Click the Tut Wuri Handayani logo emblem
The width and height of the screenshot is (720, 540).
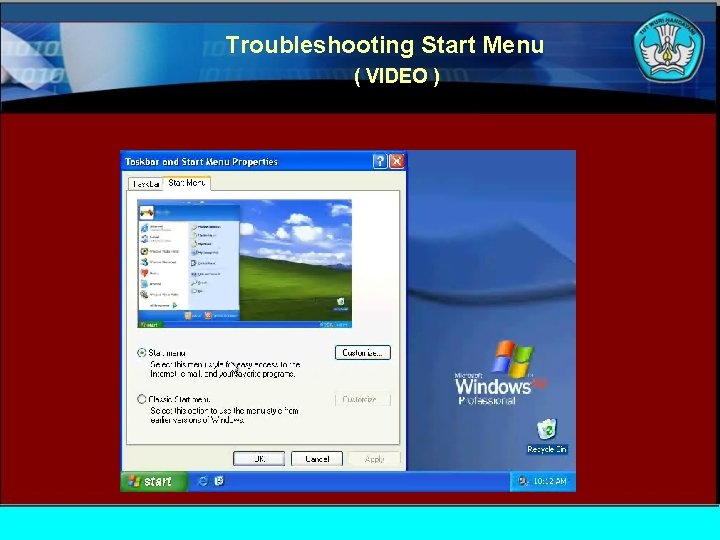[x=669, y=47]
